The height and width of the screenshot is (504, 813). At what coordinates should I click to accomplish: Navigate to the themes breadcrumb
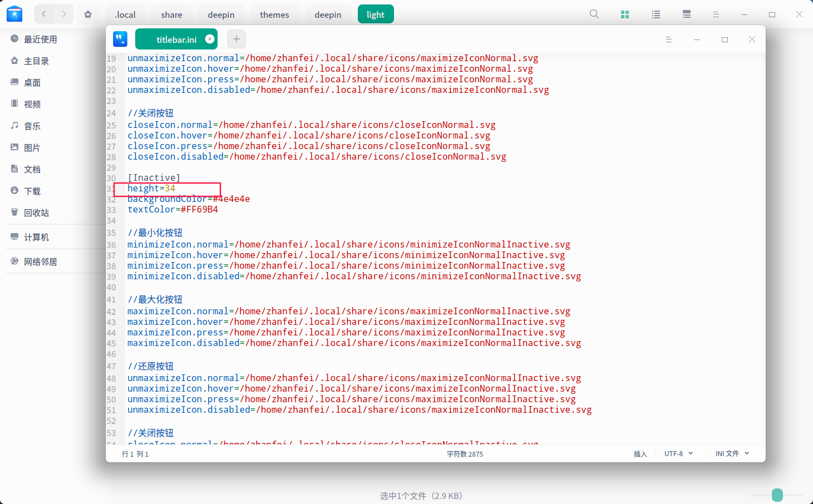tap(274, 14)
